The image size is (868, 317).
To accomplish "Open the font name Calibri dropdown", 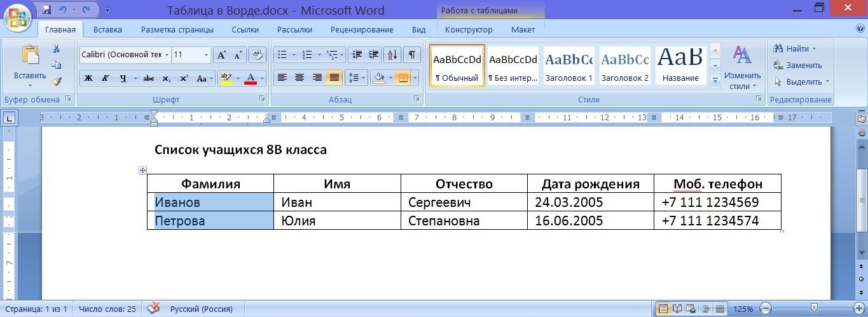I will pyautogui.click(x=167, y=55).
